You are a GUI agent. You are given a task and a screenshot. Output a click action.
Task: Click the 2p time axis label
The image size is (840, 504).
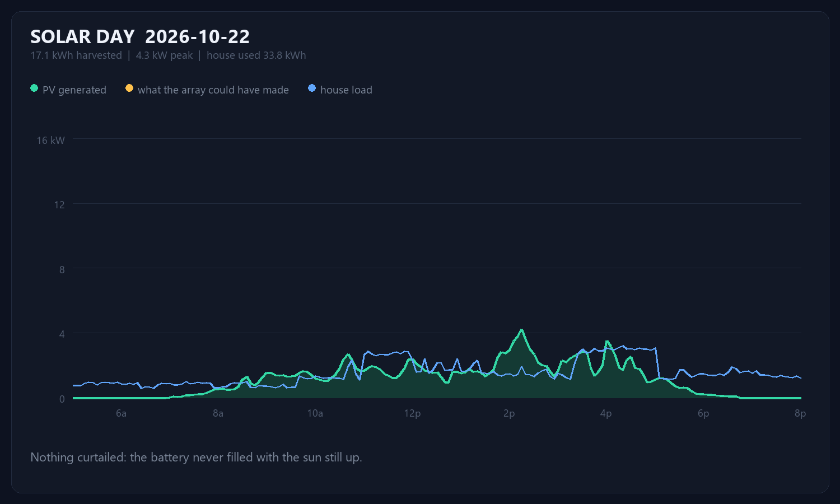click(x=509, y=414)
